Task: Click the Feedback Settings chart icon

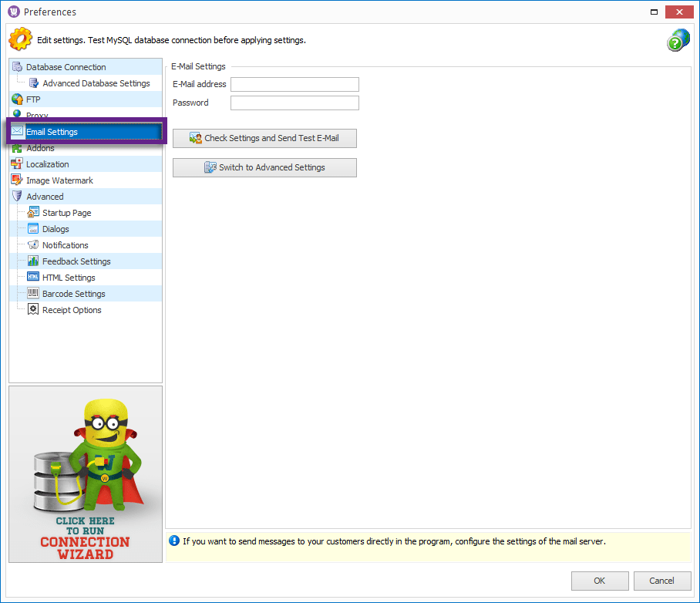Action: [x=33, y=261]
